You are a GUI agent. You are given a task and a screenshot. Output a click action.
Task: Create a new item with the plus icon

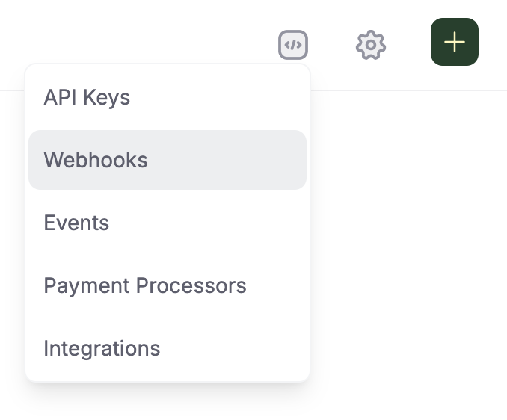[455, 42]
